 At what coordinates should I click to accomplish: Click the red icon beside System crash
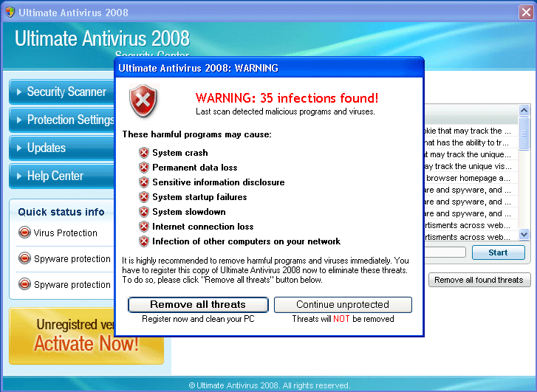click(x=144, y=153)
